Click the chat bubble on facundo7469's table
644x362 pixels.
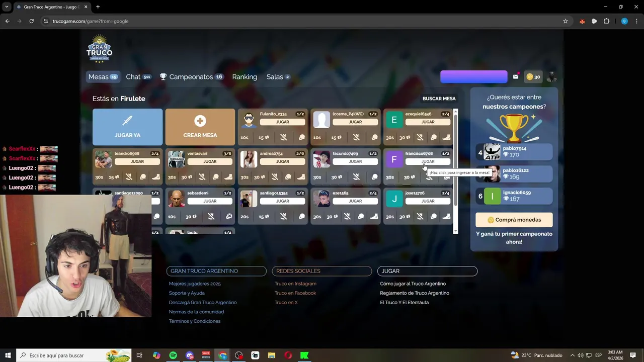pos(374,177)
